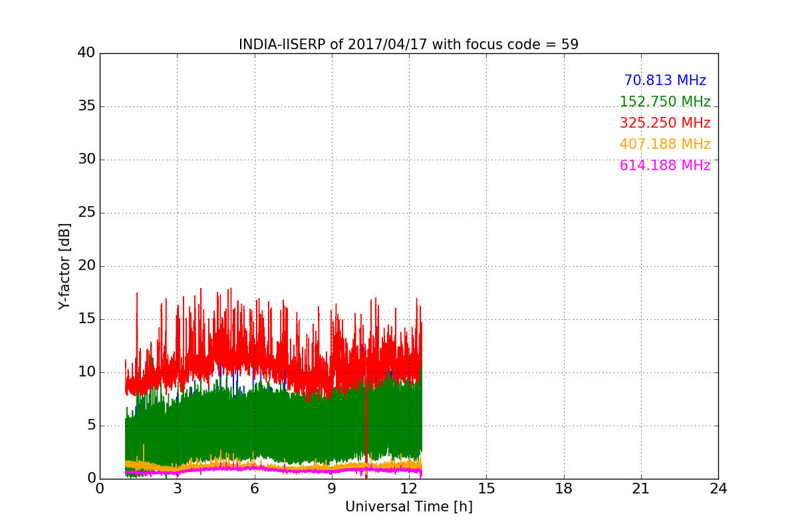Click x-axis tick label 15
Screen dimensions: 798x532
point(486,489)
